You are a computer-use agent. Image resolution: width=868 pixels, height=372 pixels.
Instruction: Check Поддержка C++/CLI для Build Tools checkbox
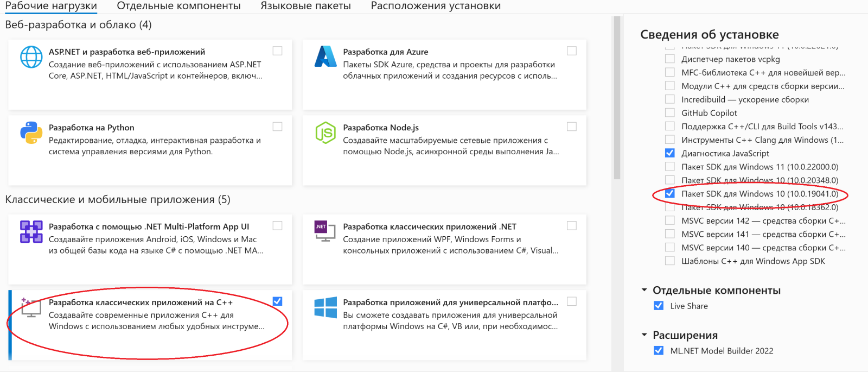[670, 126]
